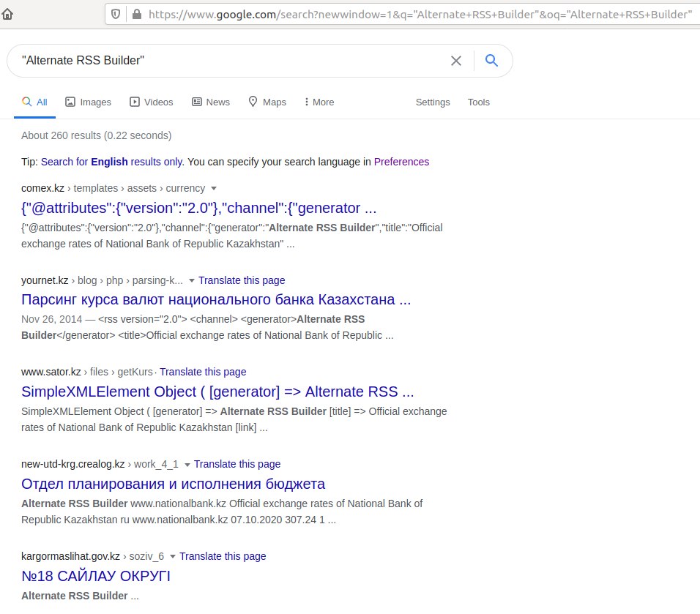Click the comex.kz breadcrumb URL text

113,188
